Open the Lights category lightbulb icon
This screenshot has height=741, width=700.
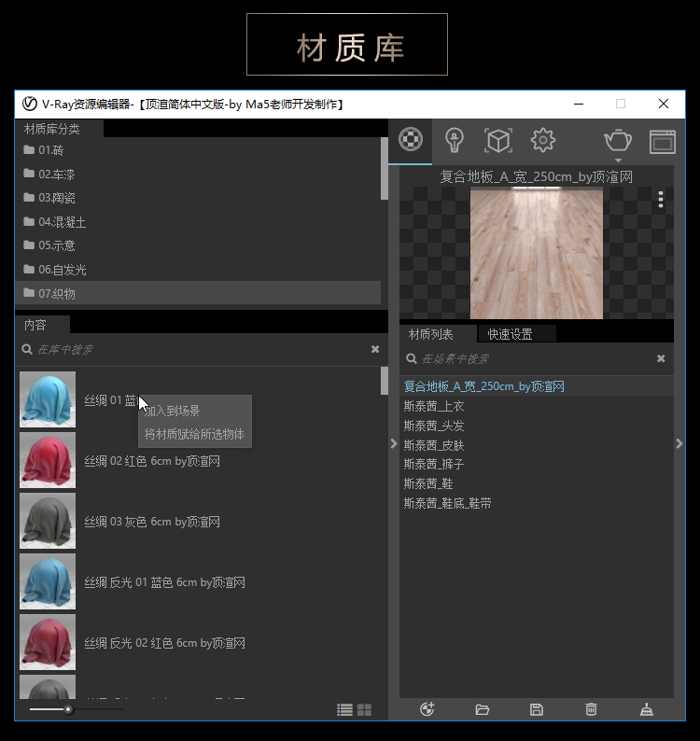tap(455, 140)
